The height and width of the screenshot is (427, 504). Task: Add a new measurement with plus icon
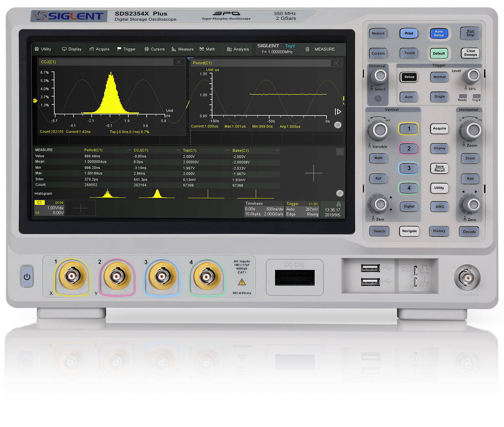[x=313, y=173]
